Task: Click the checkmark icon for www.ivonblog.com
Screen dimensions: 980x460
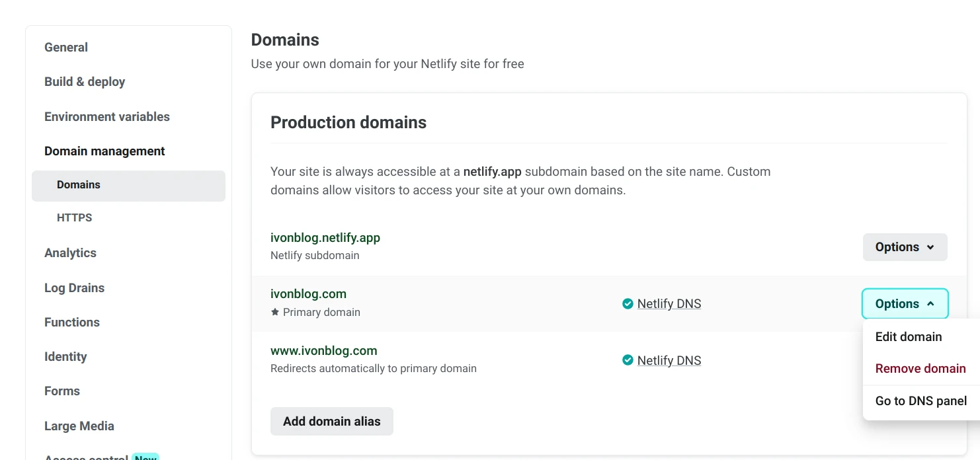Action: (x=628, y=360)
